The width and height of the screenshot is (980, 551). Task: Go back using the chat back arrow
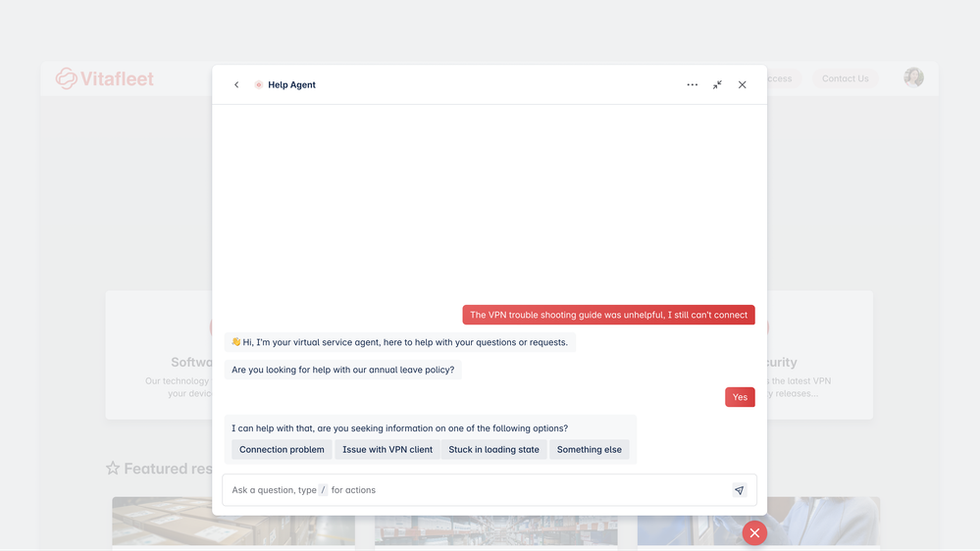236,85
